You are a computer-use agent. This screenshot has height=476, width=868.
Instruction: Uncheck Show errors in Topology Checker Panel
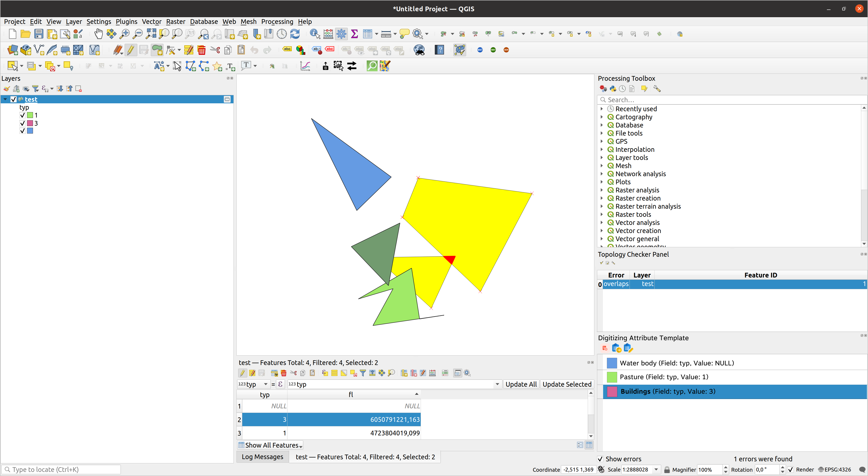coord(600,458)
